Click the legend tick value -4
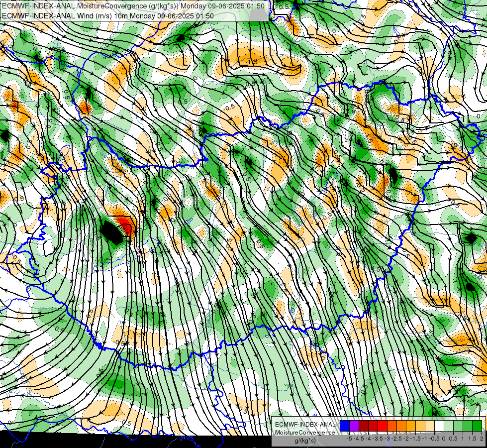Screen dimensions: 487x448 coord(368,439)
